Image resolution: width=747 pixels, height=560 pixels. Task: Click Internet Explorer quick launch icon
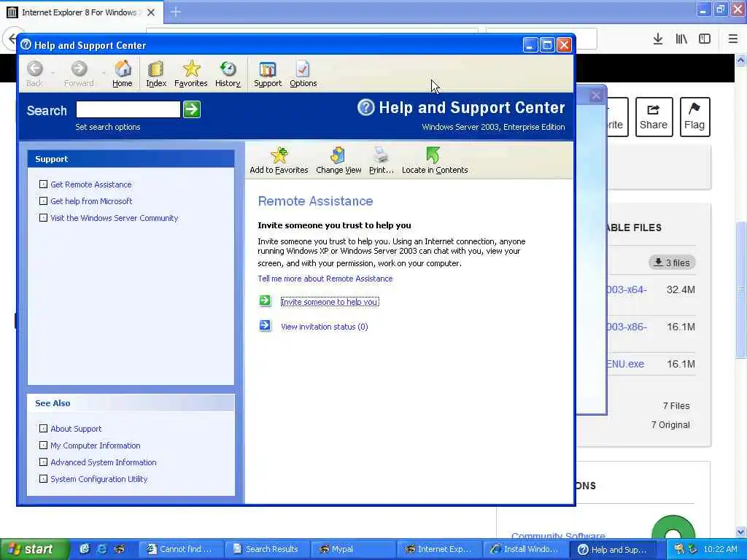pyautogui.click(x=101, y=549)
